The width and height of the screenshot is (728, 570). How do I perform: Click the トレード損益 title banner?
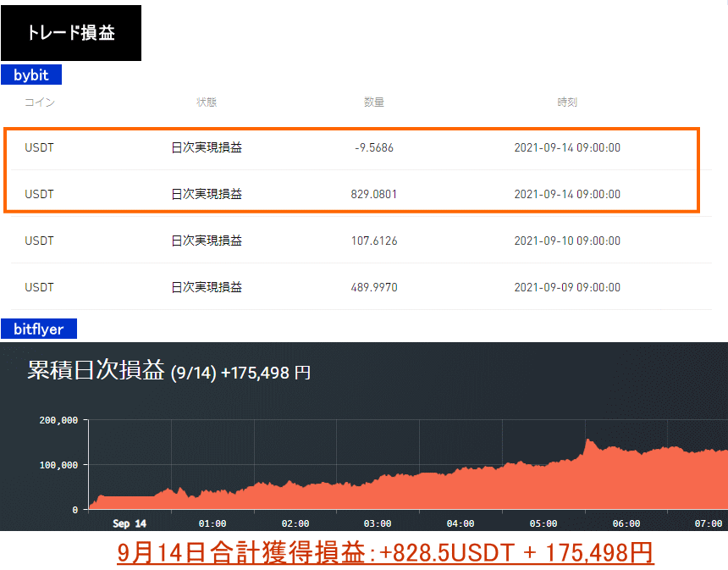71,33
